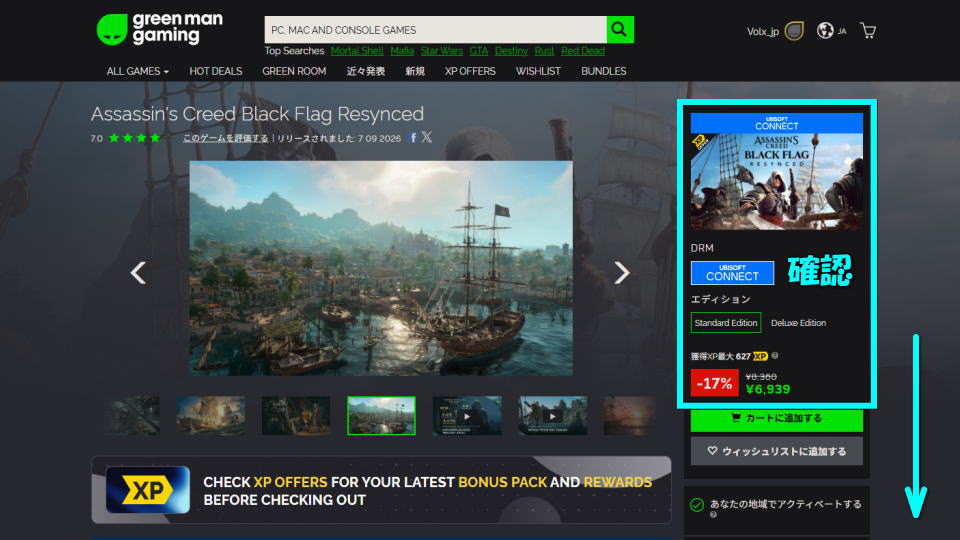Click the ¥6,939 sale price
The image size is (960, 540).
(768, 389)
